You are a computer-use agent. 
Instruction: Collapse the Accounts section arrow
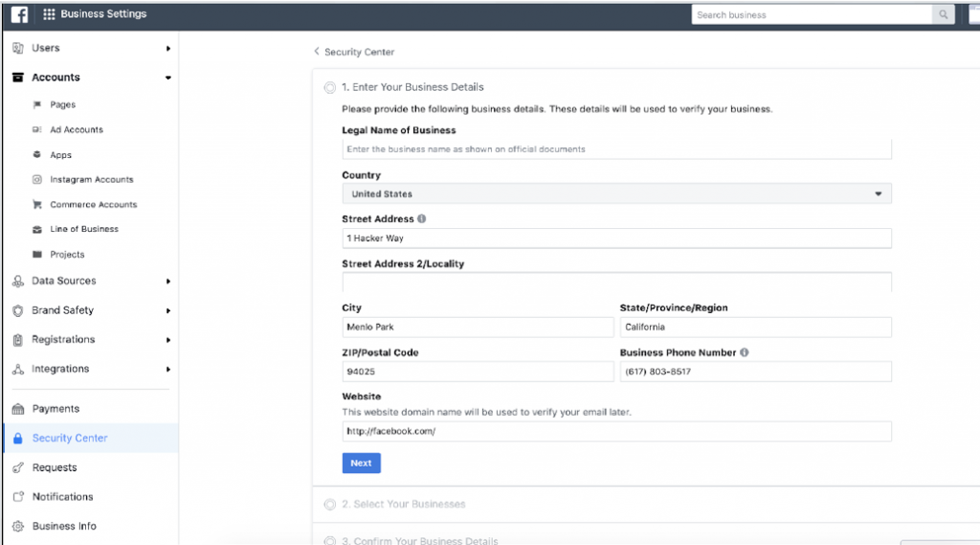(168, 78)
